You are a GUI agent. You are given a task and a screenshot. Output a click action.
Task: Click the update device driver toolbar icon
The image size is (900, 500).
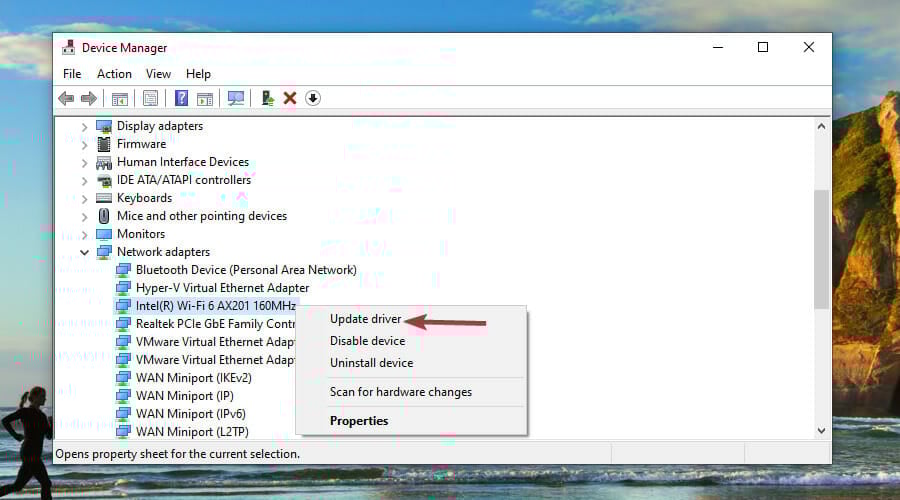pos(267,98)
